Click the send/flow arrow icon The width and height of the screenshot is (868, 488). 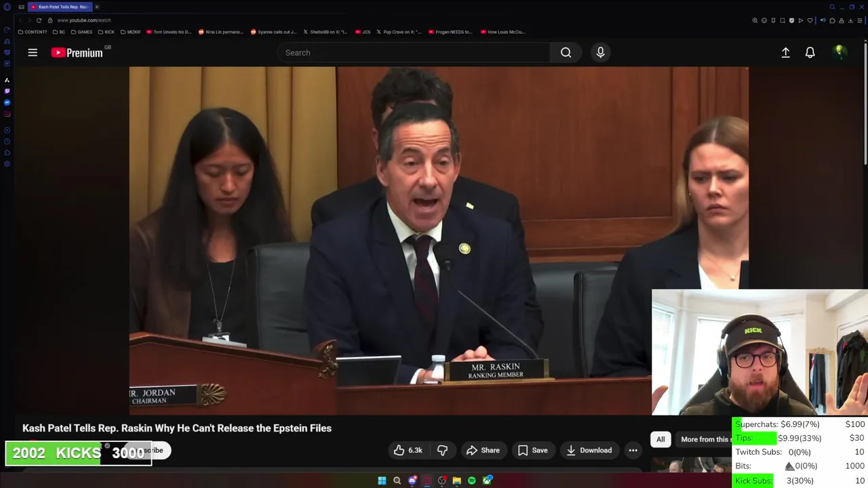[x=801, y=20]
